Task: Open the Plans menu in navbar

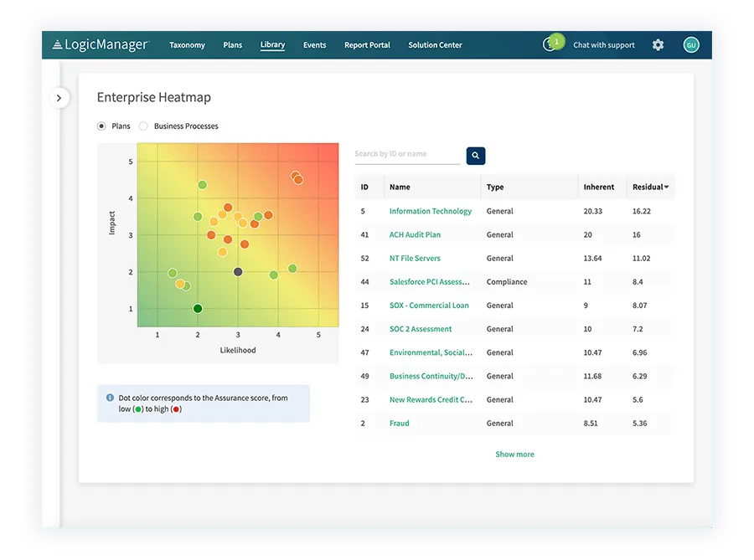Action: [x=233, y=44]
